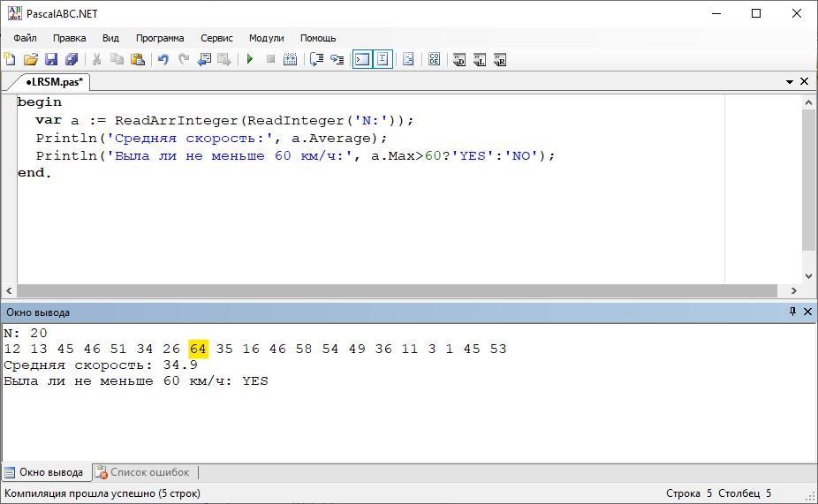The width and height of the screenshot is (818, 504).
Task: Open the editor tab list dropdown arrow
Action: coord(790,82)
